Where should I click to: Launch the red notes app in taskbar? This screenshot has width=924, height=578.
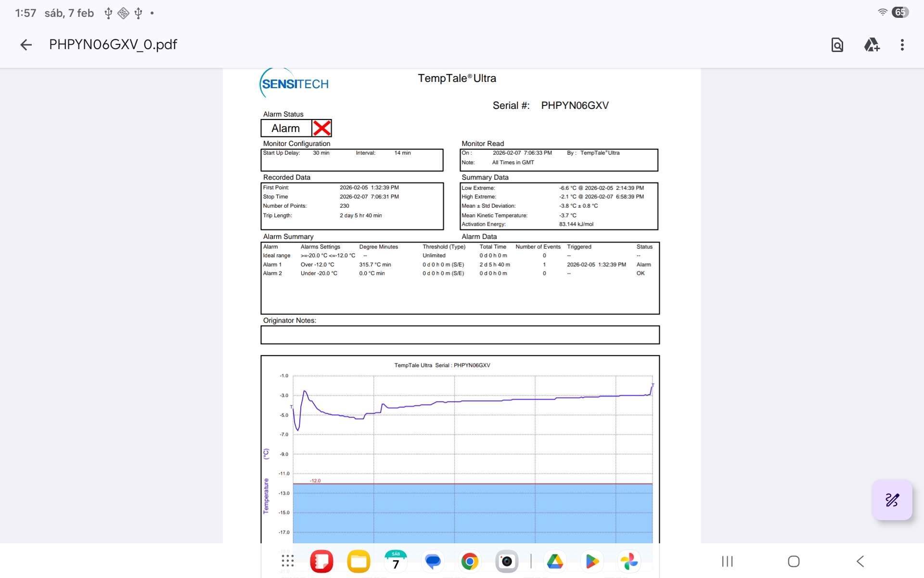coord(321,561)
